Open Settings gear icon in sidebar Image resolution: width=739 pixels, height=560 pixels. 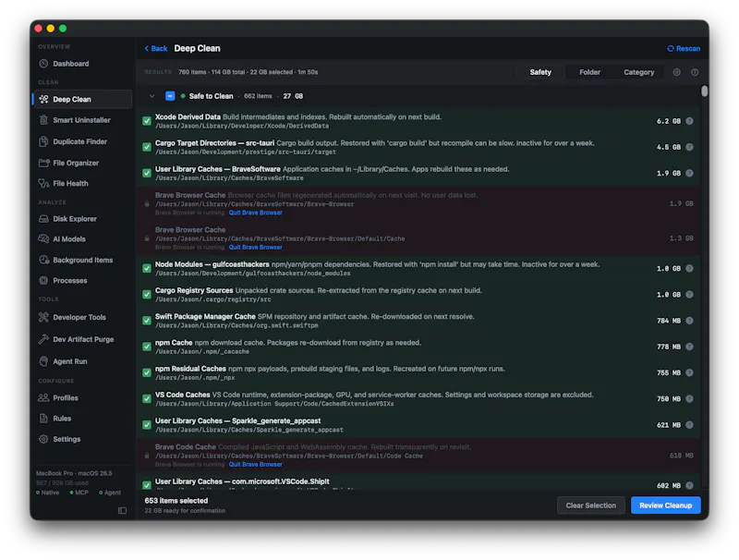[x=43, y=439]
